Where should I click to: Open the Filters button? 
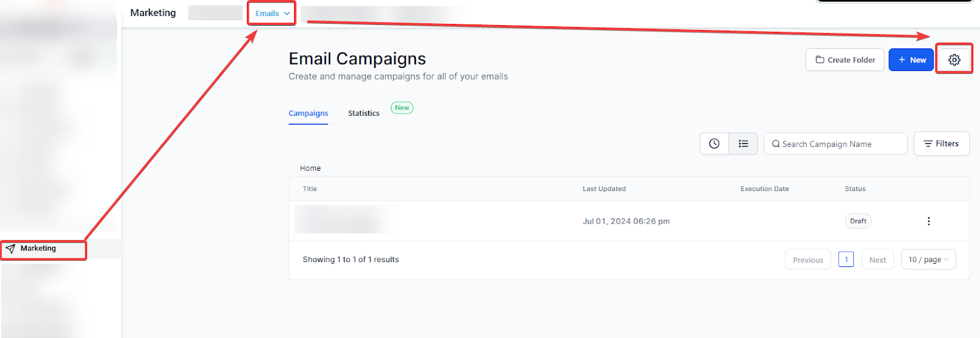941,144
